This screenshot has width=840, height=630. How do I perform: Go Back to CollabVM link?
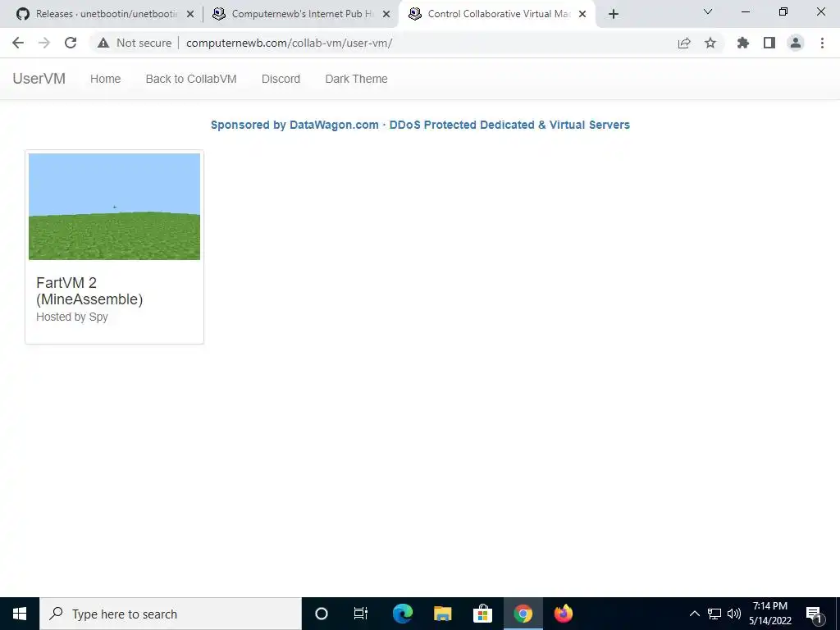pyautogui.click(x=191, y=79)
